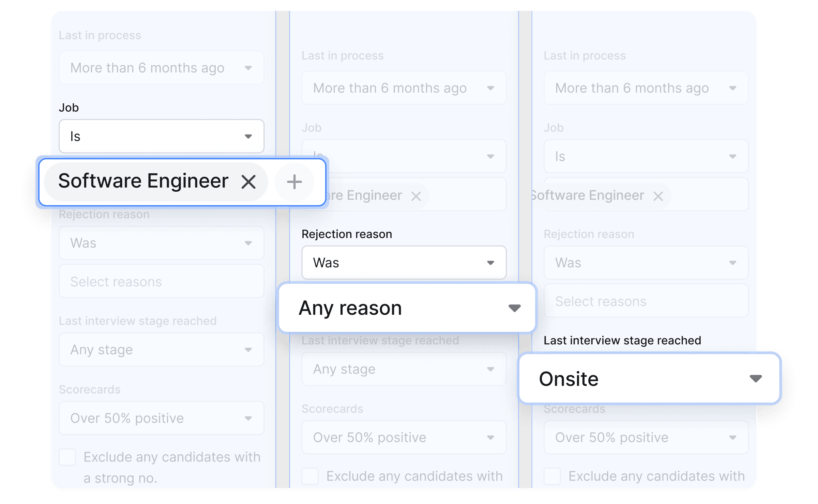818x504 pixels.
Task: Remove the highlighted Software Engineer tag
Action: [248, 182]
